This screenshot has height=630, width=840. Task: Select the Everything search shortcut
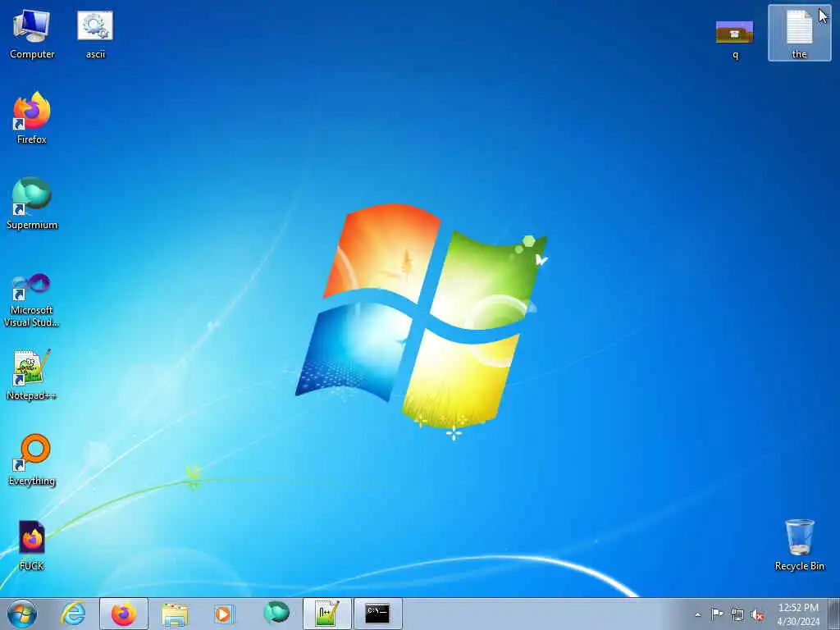[32, 459]
